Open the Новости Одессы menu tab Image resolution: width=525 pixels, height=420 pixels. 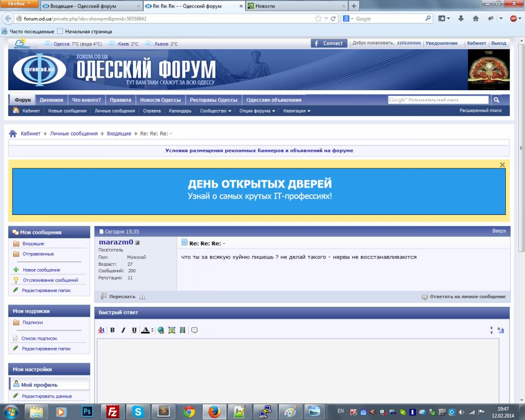(x=160, y=100)
